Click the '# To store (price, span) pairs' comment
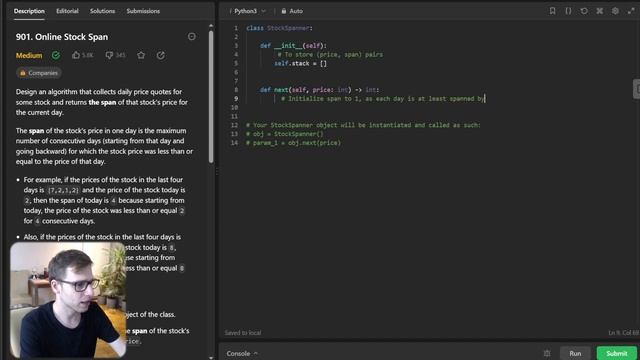The width and height of the screenshot is (640, 360). tap(330, 55)
